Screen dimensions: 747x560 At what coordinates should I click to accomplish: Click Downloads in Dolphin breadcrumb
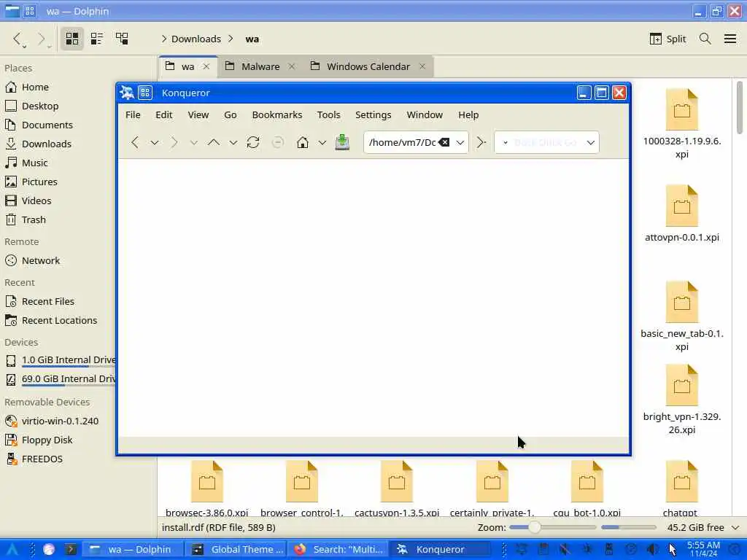(x=196, y=39)
